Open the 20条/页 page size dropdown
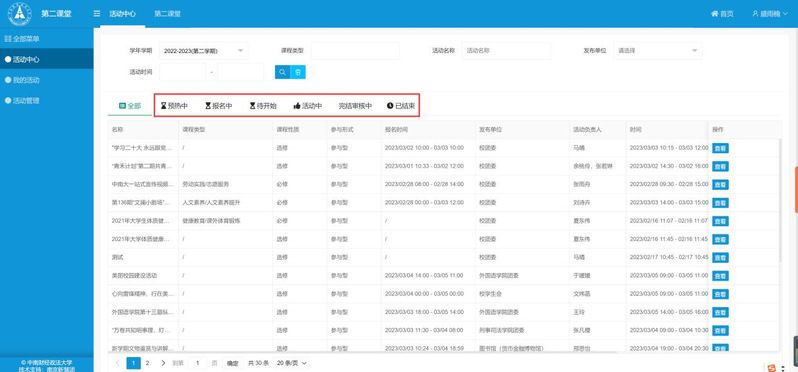This screenshot has width=798, height=372. click(292, 363)
